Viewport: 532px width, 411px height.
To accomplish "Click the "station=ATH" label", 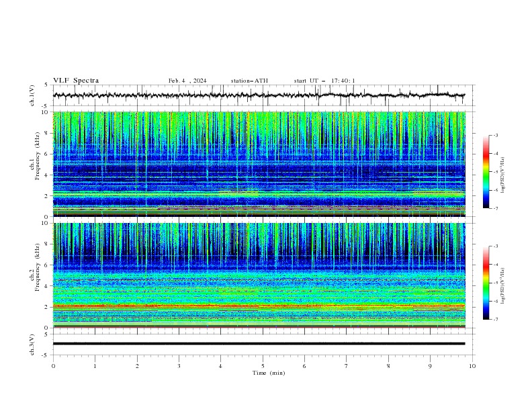I will tap(249, 81).
